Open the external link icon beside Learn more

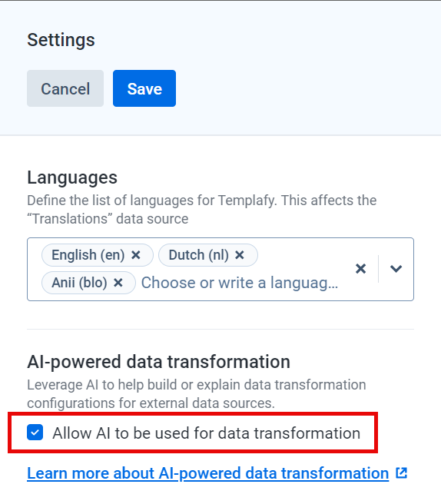pos(402,473)
